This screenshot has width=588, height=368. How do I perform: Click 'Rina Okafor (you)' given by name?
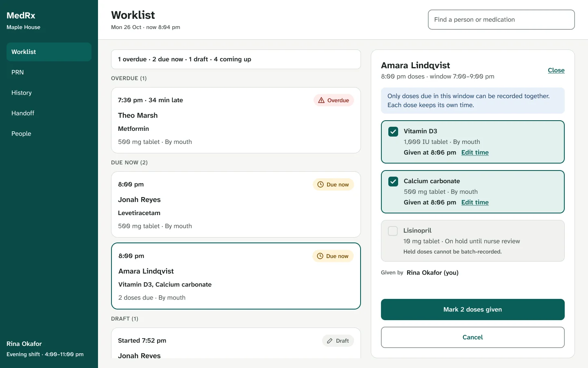pos(432,273)
